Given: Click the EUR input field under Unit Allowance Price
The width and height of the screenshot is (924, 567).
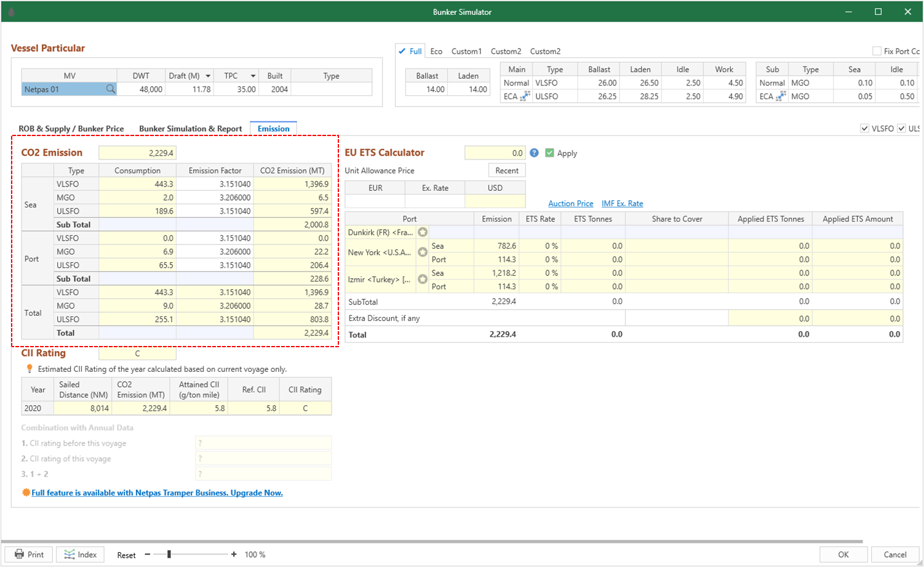Looking at the screenshot, I should tap(375, 200).
